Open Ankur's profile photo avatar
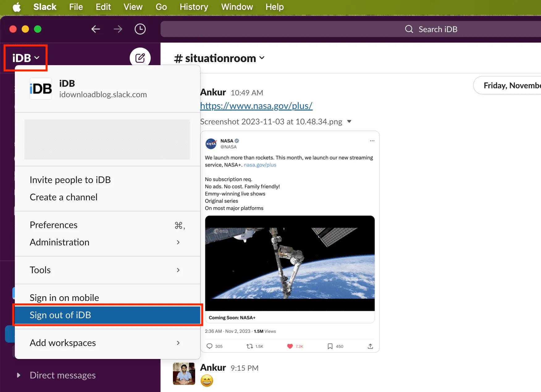 pyautogui.click(x=184, y=373)
